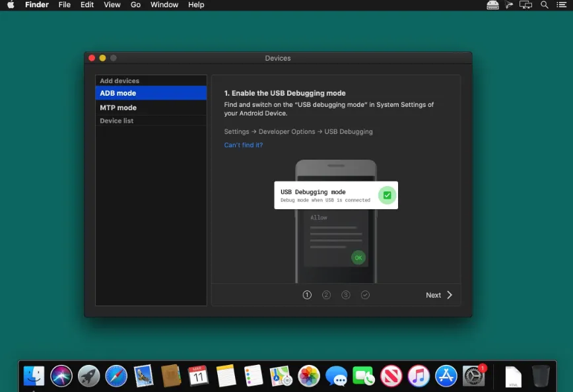The image size is (573, 392).
Task: Open Maps from the dock
Action: click(281, 376)
